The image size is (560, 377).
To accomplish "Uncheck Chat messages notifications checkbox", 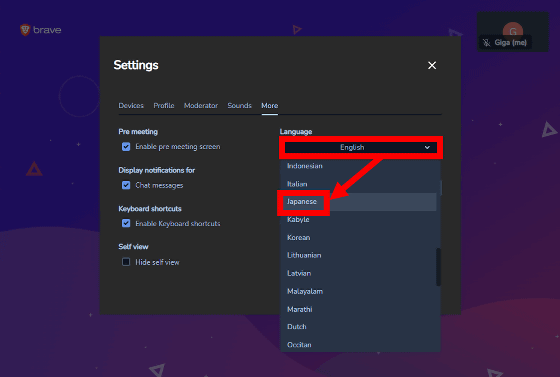I will (x=126, y=185).
